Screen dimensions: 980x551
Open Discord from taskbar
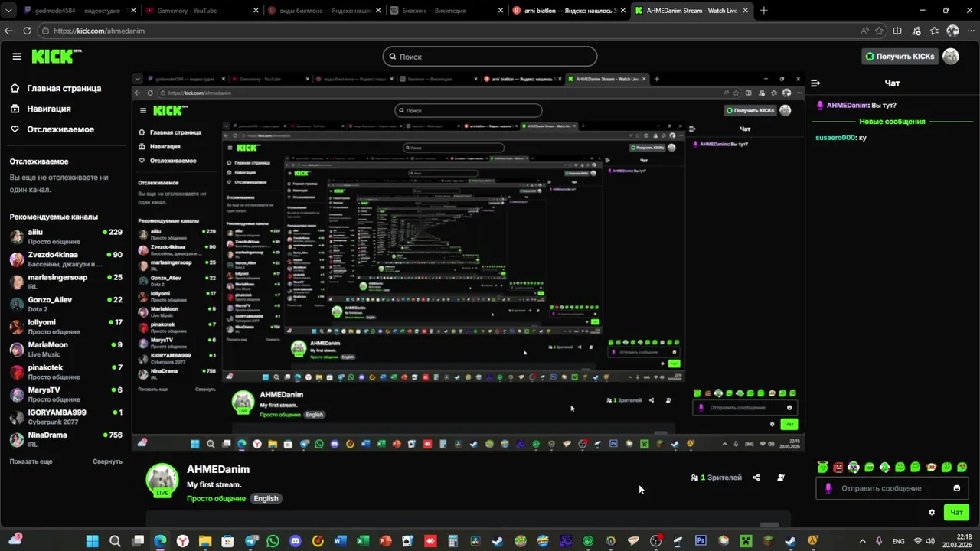pyautogui.click(x=296, y=541)
